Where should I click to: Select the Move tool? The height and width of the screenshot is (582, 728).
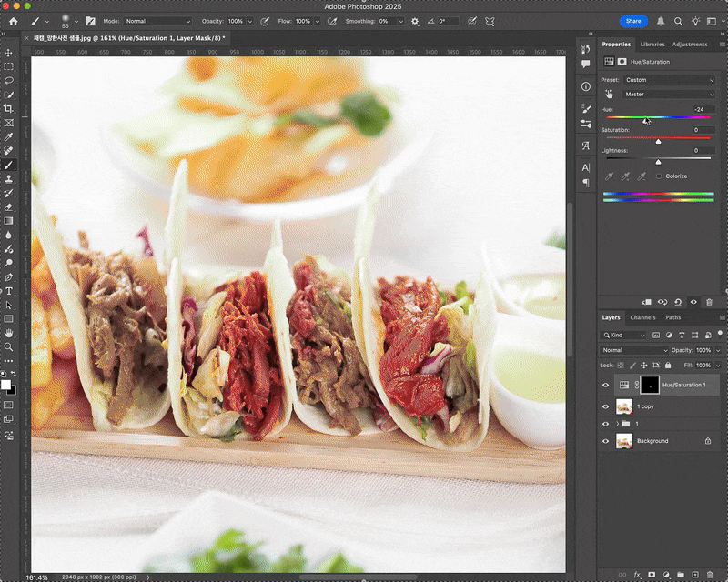[x=8, y=53]
